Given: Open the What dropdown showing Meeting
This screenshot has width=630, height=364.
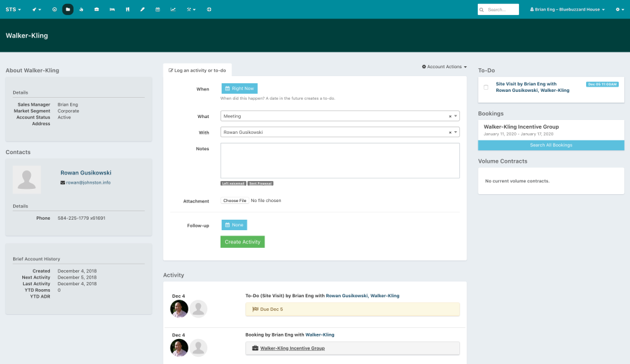Looking at the screenshot, I should 340,116.
